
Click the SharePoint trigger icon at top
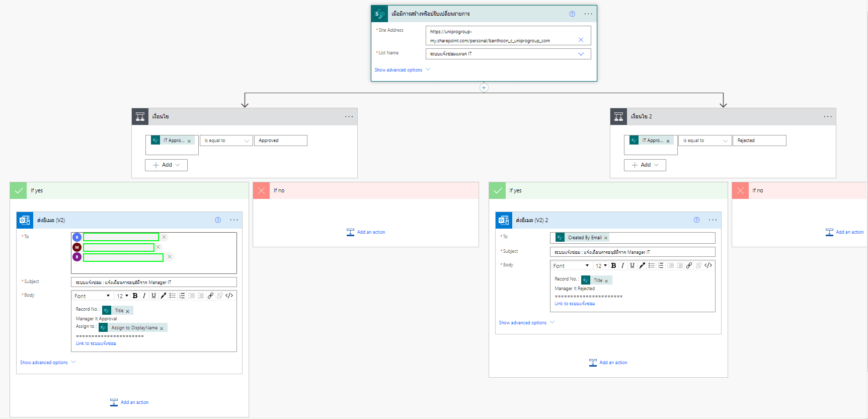[379, 14]
